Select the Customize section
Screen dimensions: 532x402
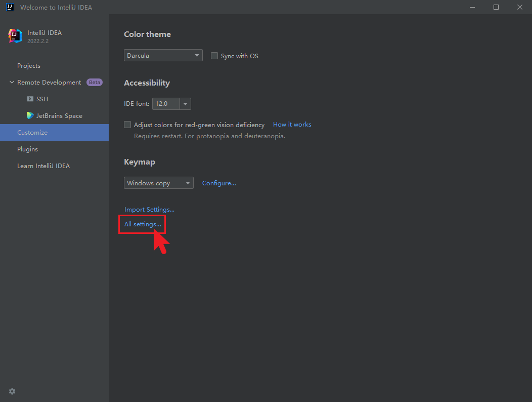54,132
